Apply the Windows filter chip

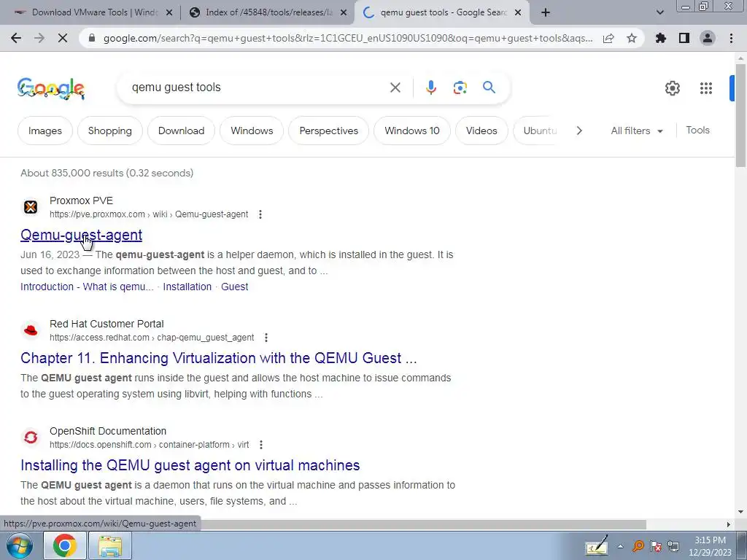point(252,131)
